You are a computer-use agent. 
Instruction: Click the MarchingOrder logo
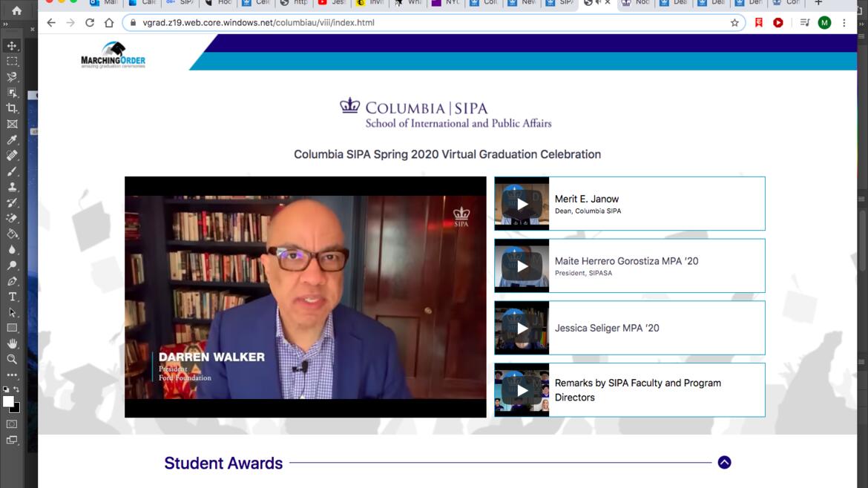pos(111,55)
